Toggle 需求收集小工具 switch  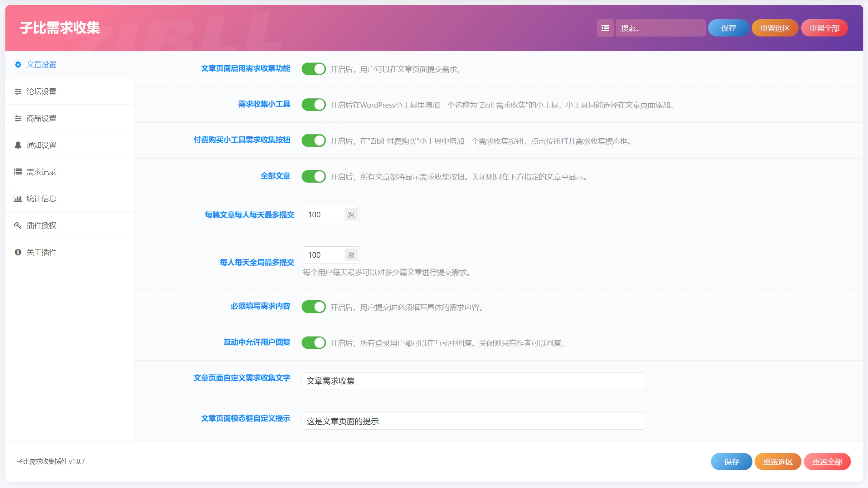pyautogui.click(x=313, y=104)
